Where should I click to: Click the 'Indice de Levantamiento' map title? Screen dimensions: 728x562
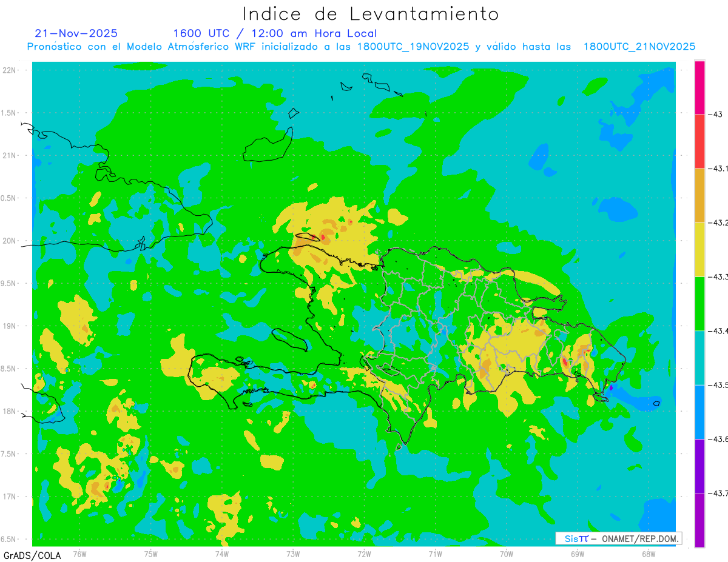[371, 13]
